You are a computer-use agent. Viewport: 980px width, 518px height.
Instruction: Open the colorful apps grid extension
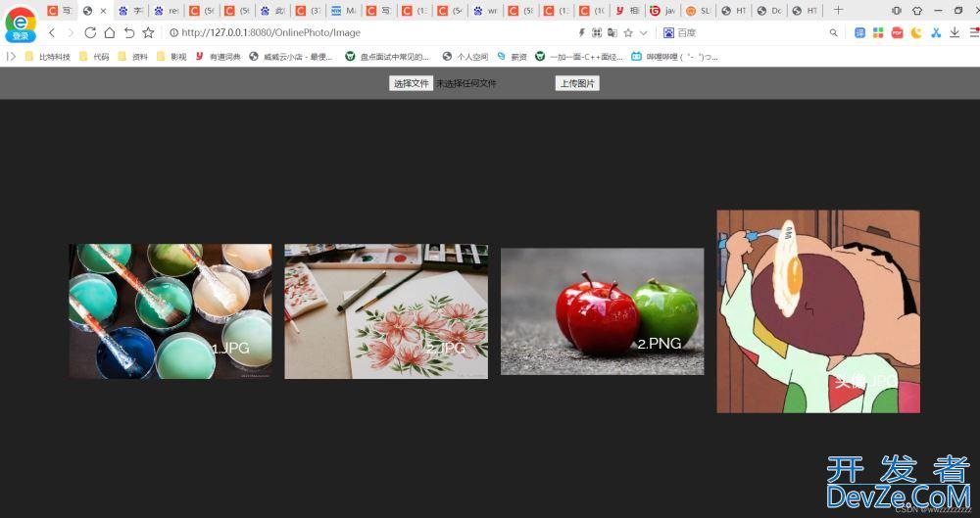coord(878,32)
